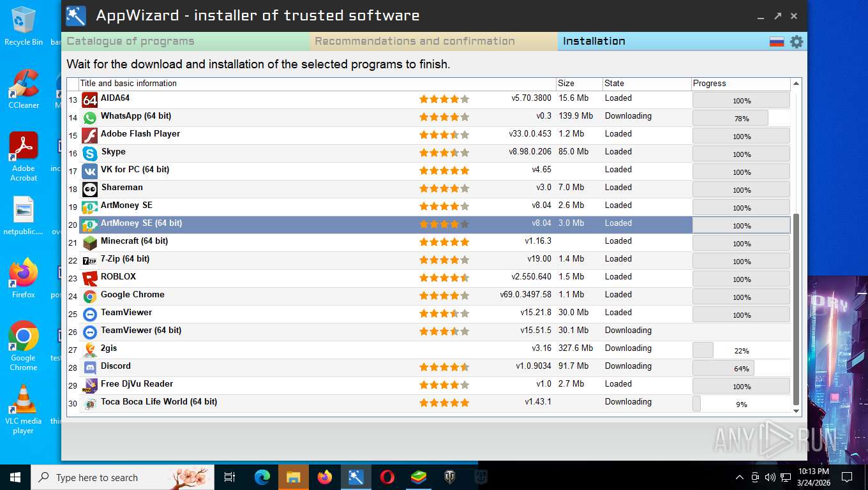Click the Skype program icon
Image resolution: width=868 pixels, height=490 pixels.
point(90,153)
